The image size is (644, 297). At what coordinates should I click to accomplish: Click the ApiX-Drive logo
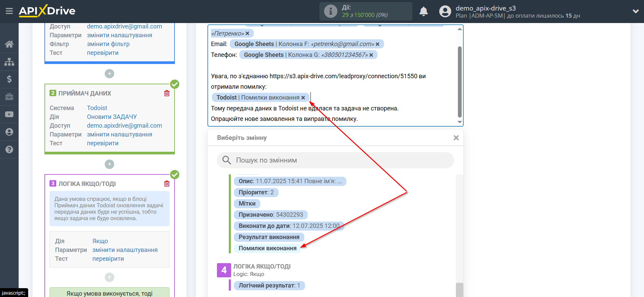pyautogui.click(x=47, y=11)
